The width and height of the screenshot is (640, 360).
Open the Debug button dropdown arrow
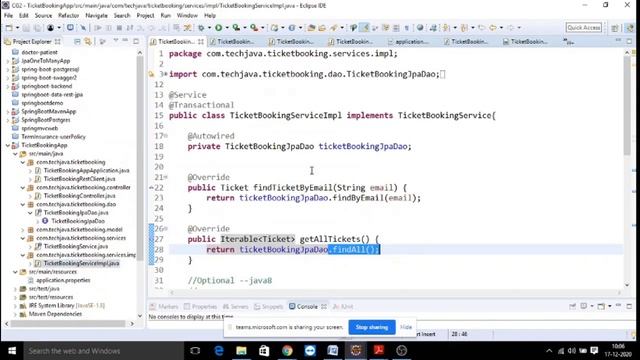[209, 28]
